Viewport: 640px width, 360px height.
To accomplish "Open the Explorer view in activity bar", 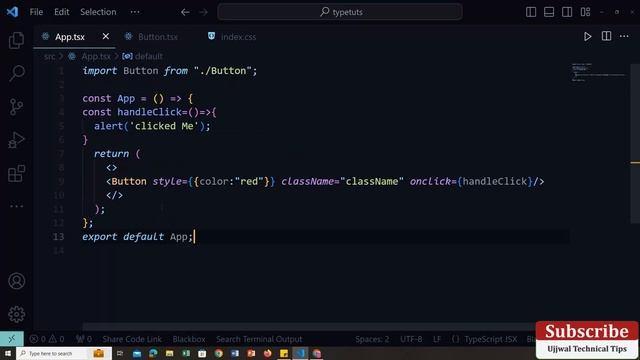I will pyautogui.click(x=16, y=40).
